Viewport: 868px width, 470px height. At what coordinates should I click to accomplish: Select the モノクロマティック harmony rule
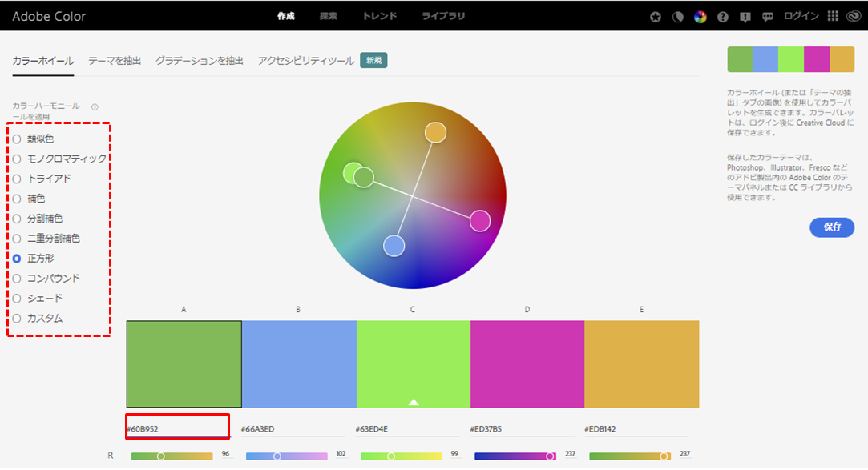tap(17, 159)
